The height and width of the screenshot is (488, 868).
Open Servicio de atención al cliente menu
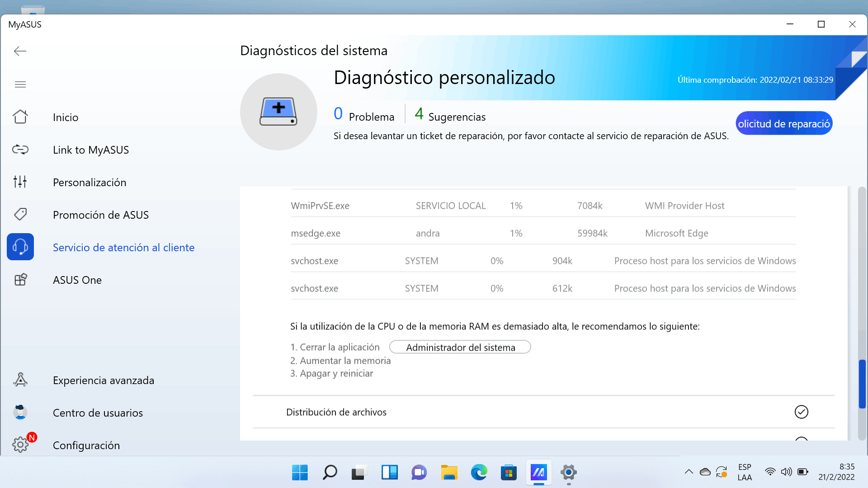pyautogui.click(x=123, y=247)
